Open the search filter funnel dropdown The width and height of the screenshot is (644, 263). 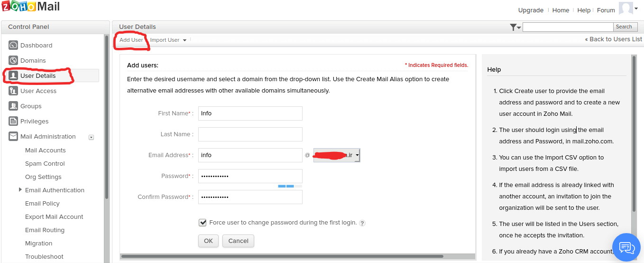pyautogui.click(x=515, y=28)
